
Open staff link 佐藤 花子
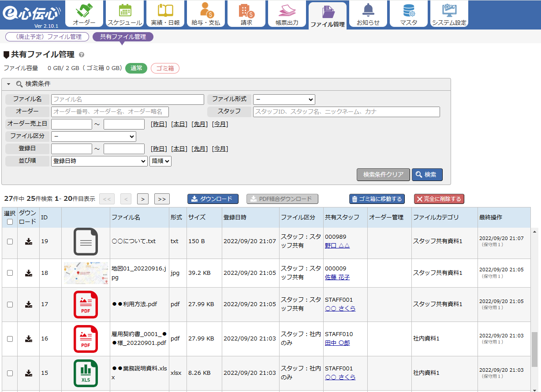(337, 277)
